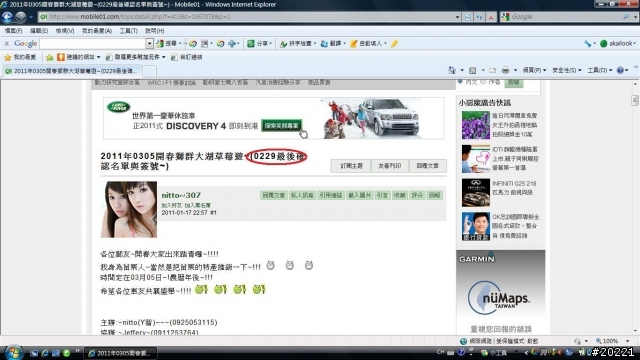Expand the Google toolbar search box dropdown
Screen dimensions: 640x360
[x=149, y=43]
